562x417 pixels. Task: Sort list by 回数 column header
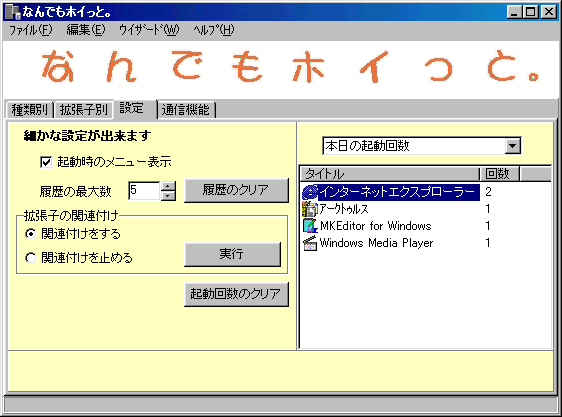[499, 174]
